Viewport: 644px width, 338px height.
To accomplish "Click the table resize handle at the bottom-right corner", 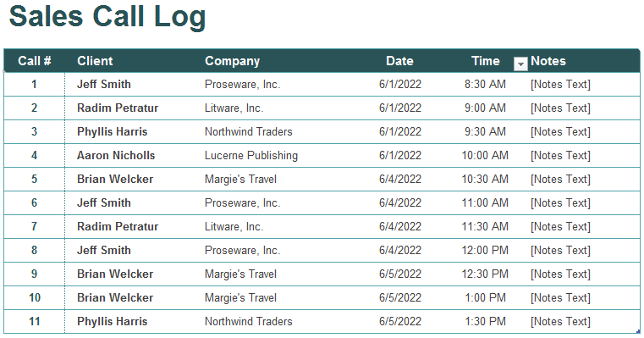I will point(638,331).
